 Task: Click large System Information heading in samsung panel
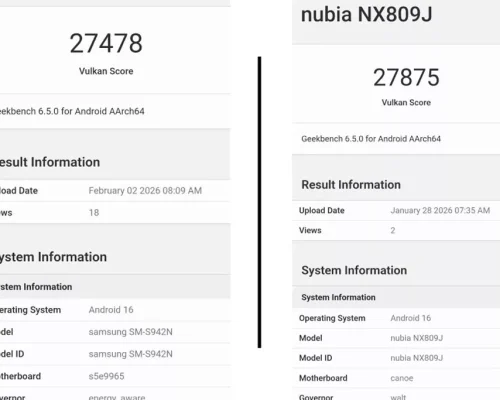coord(53,257)
